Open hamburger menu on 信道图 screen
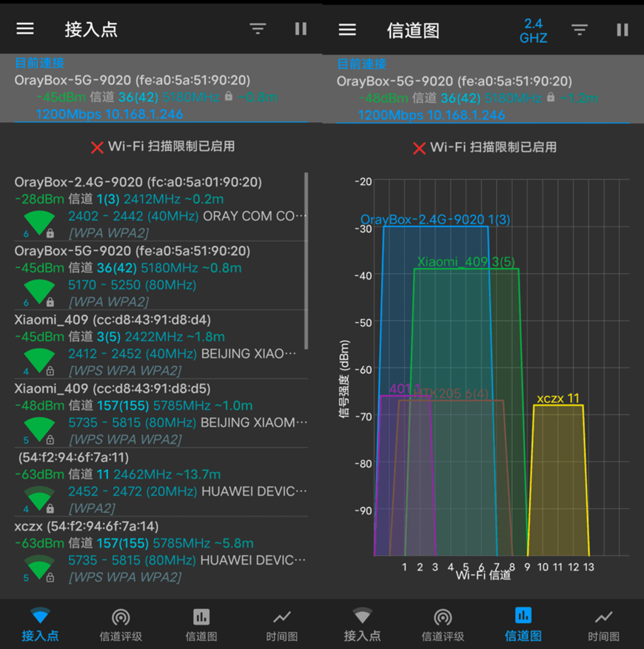Image resolution: width=644 pixels, height=649 pixels. click(x=347, y=30)
